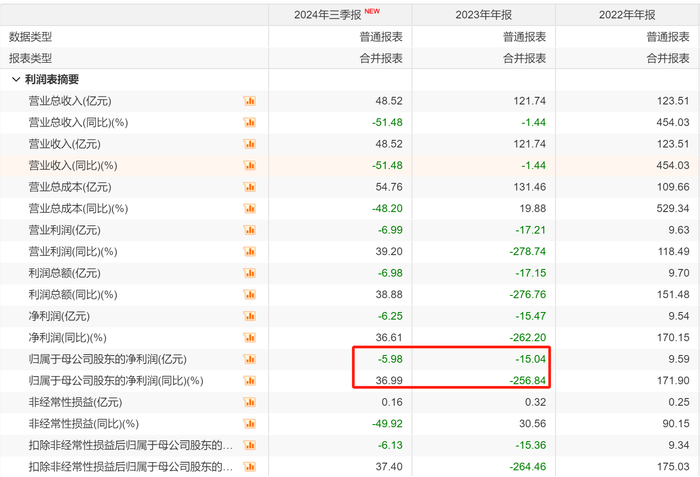
Task: Click the value -256.84 in 2023年年报 column
Action: coord(528,381)
